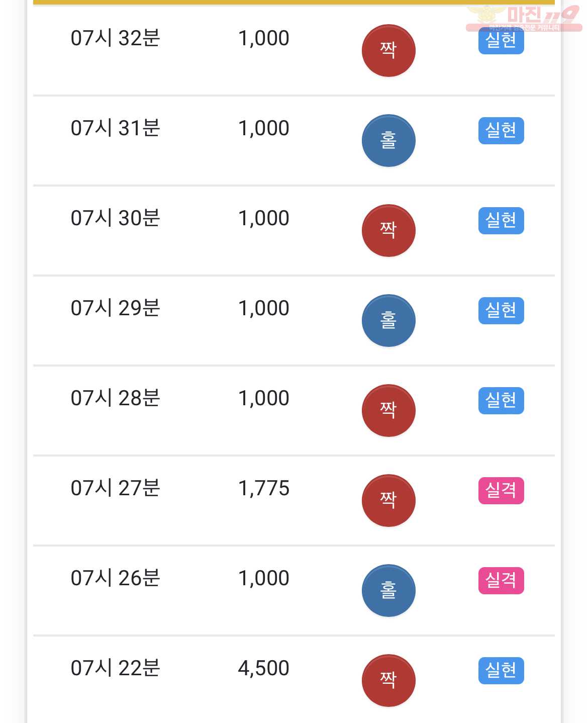Click the red 짝 circle in 07시 32분 row

pos(388,50)
